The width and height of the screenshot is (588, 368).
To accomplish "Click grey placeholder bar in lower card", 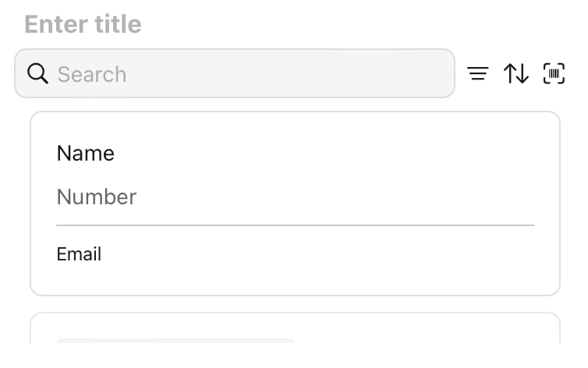I will pos(175,341).
